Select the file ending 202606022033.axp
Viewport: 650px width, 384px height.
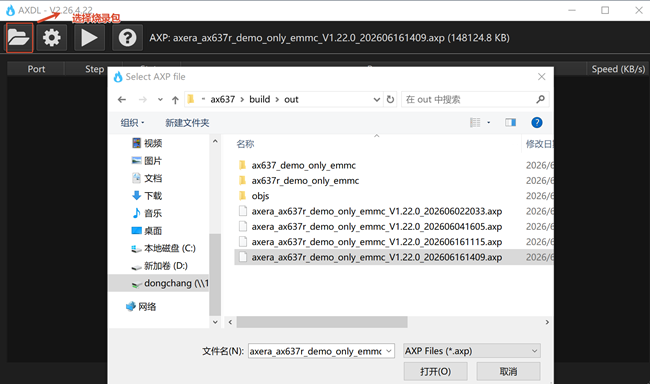point(376,211)
